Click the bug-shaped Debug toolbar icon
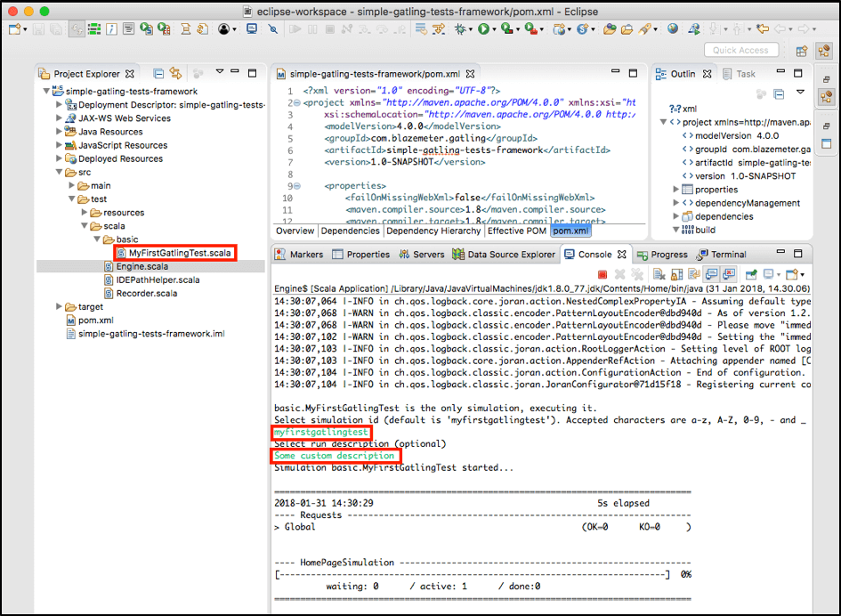 [460, 29]
